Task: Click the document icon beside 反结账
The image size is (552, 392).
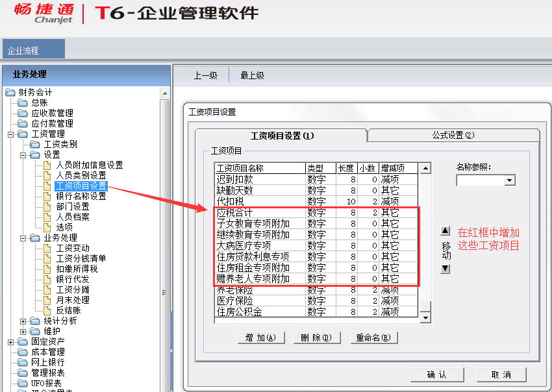Action: (x=47, y=310)
